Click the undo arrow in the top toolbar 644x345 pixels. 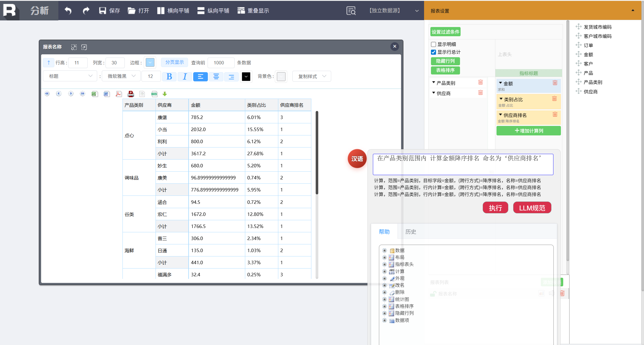(68, 11)
